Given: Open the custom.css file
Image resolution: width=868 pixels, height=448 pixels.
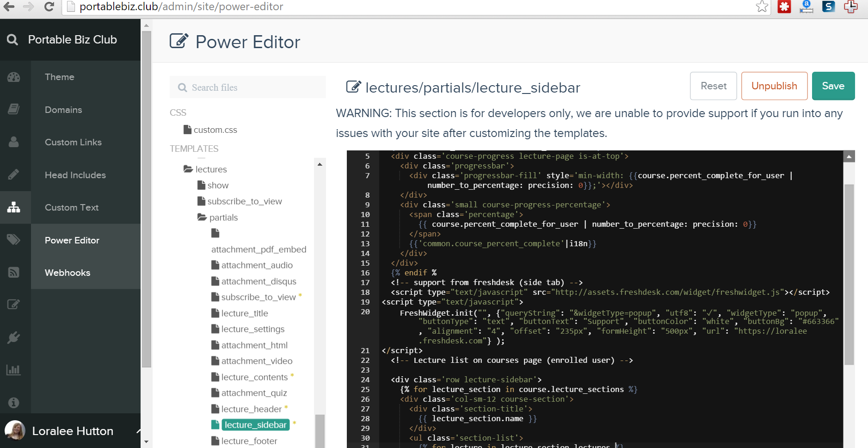Looking at the screenshot, I should 215,130.
